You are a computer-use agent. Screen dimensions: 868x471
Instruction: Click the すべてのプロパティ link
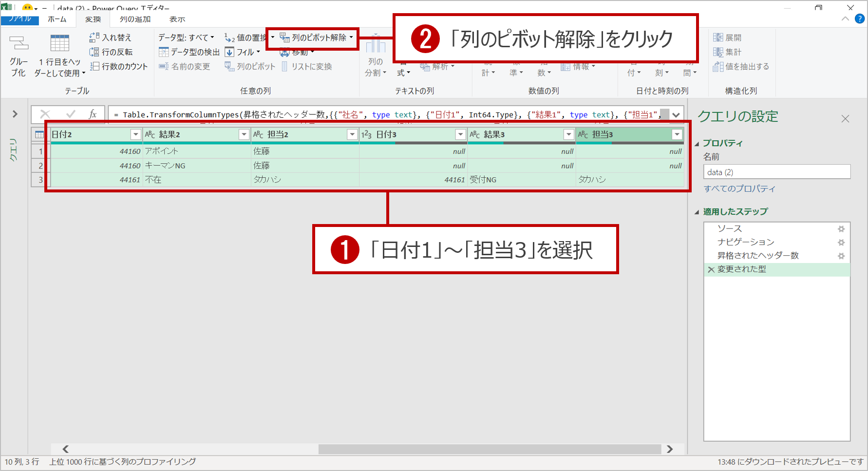point(739,188)
